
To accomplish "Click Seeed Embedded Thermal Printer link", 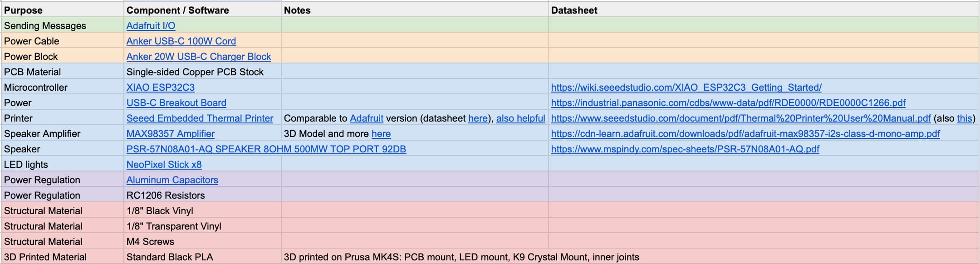I will (x=200, y=118).
